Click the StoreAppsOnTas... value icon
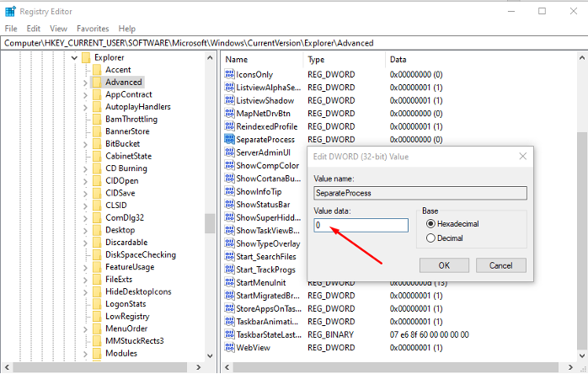The width and height of the screenshot is (588, 374). tap(229, 308)
